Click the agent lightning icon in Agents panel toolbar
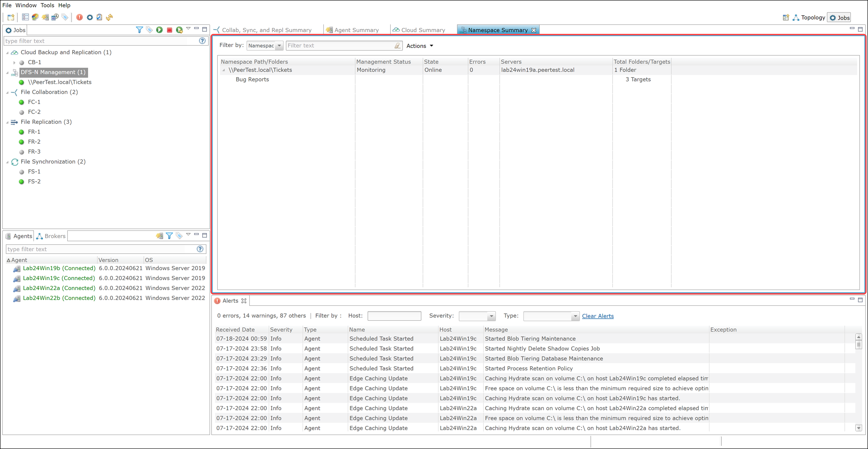This screenshot has height=449, width=868. pyautogui.click(x=159, y=236)
